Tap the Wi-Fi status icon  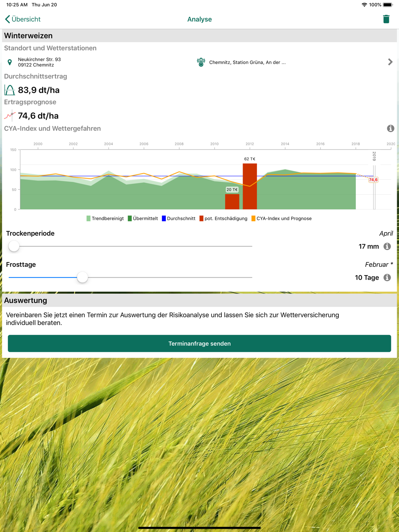[364, 5]
